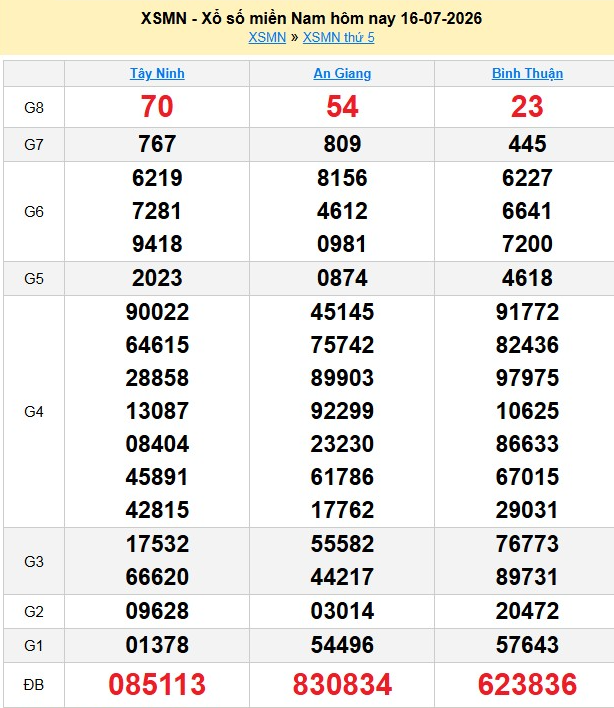Open the XSMN breadcrumb link

click(x=267, y=37)
